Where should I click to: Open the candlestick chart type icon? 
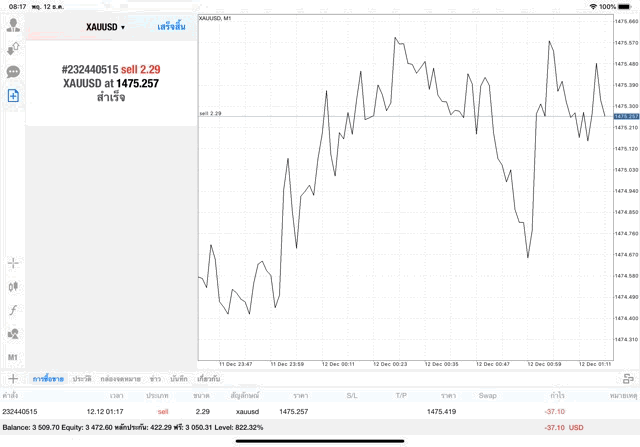13,286
